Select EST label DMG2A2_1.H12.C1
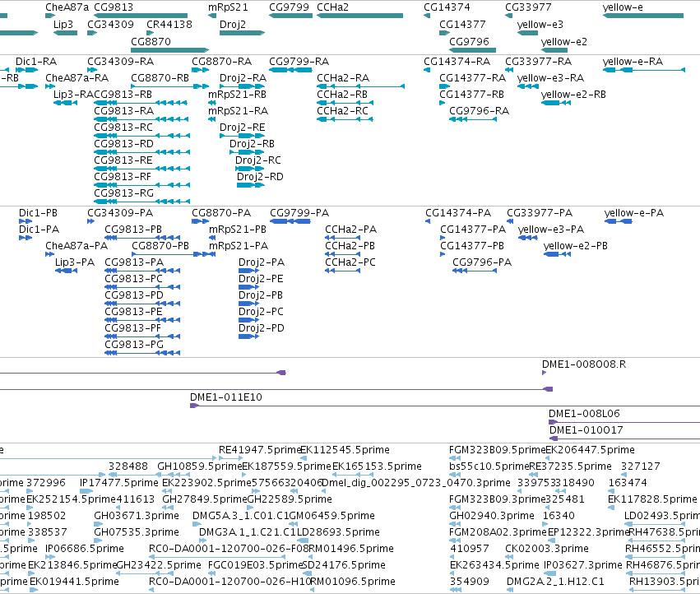 point(555,582)
